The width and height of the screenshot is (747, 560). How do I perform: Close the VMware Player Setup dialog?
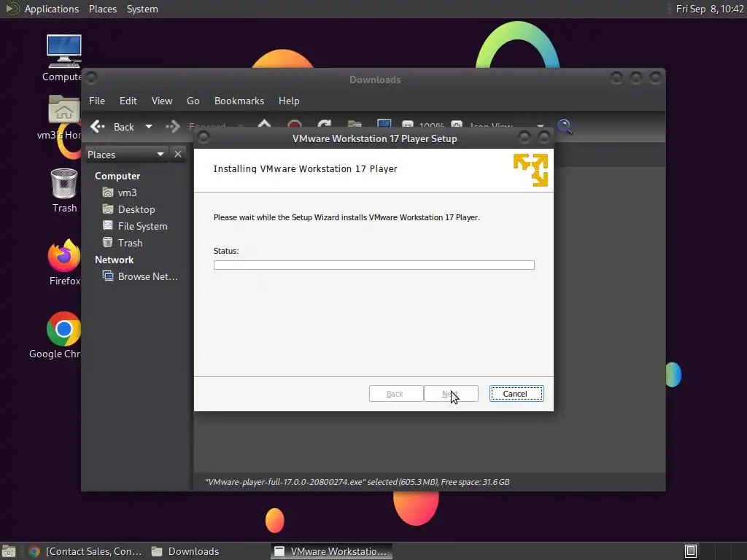point(544,138)
